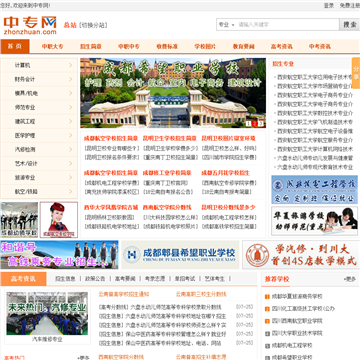
Task: Focus the keyword search input field
Action: point(287,25)
